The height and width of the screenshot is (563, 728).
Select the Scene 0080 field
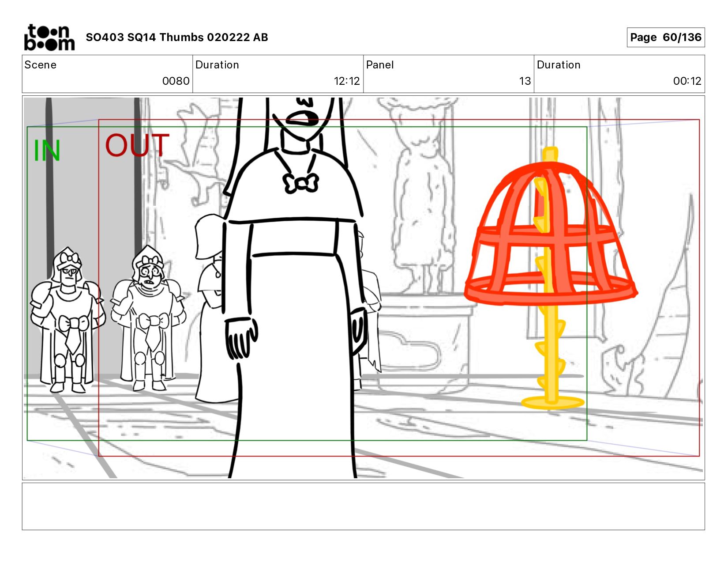[107, 74]
